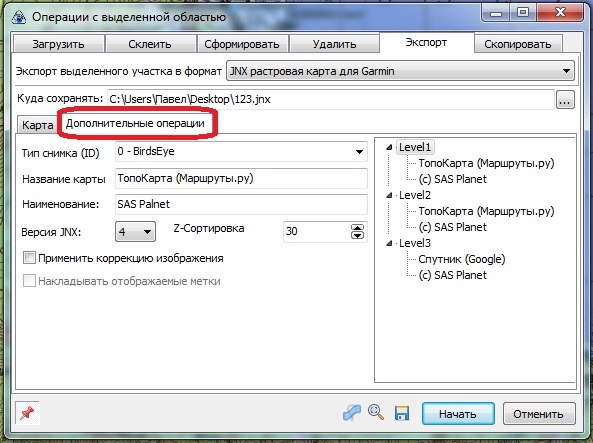This screenshot has height=443, width=593.
Task: Collapse the Level1 tree node
Action: 389,148
